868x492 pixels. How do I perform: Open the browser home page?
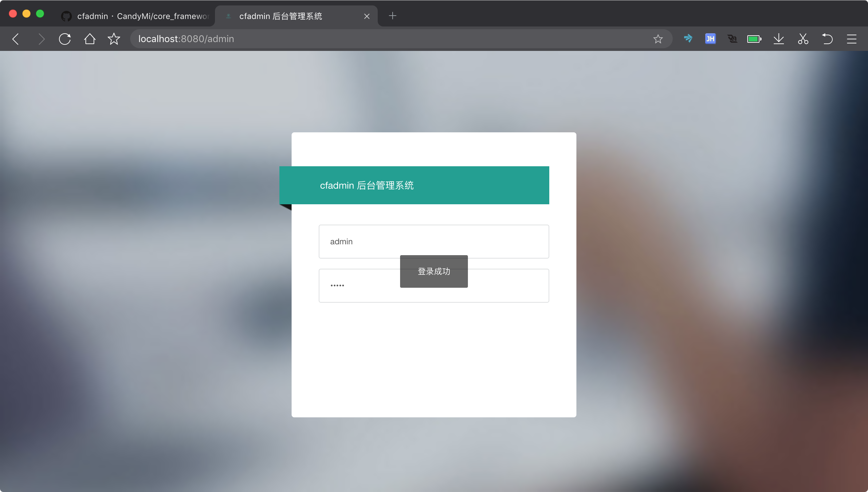pyautogui.click(x=89, y=39)
